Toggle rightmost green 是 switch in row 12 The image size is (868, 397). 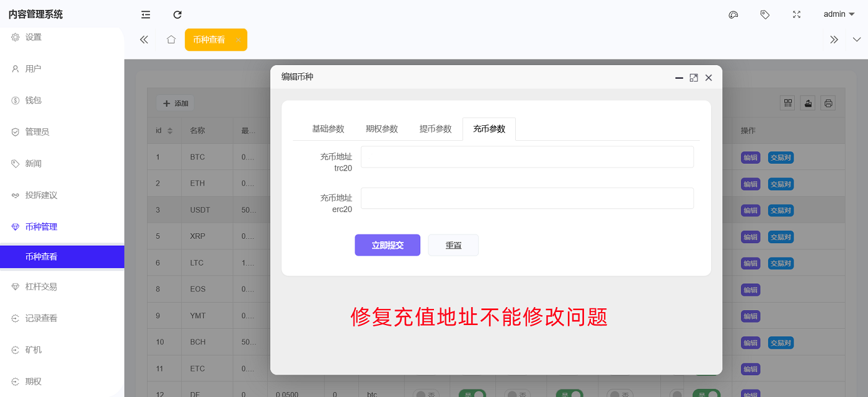pyautogui.click(x=706, y=394)
